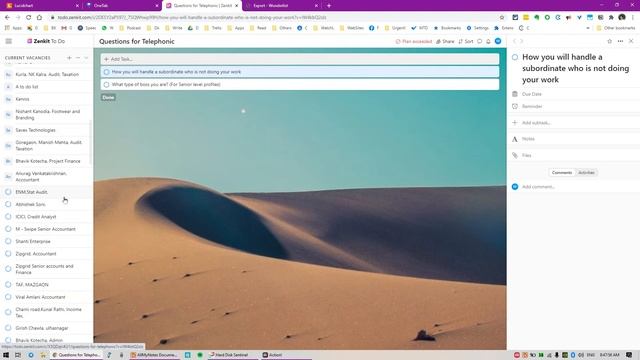Viewport: 640px width, 360px height.
Task: Open Hard Disk Sentinel from the taskbar
Action: point(231,355)
